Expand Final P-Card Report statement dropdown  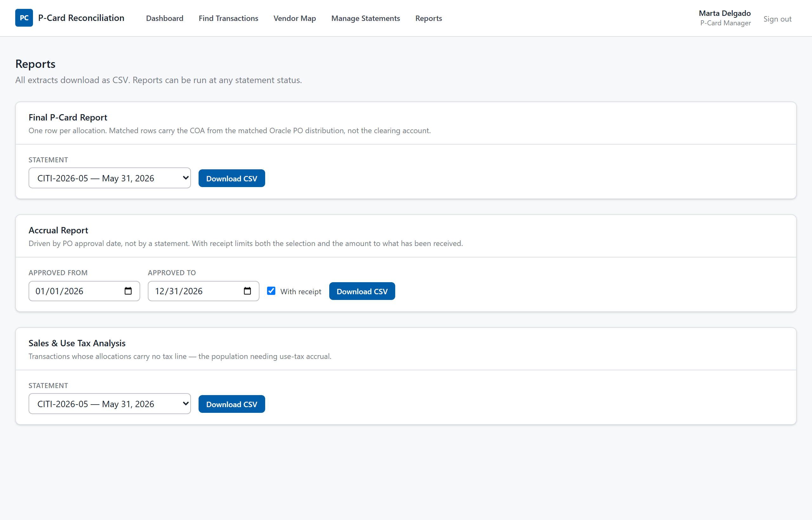pos(110,178)
